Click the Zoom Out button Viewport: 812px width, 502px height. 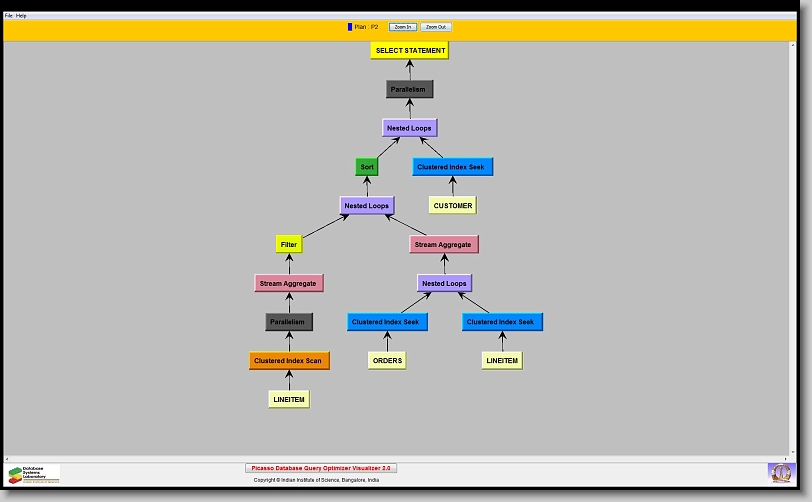[x=435, y=27]
